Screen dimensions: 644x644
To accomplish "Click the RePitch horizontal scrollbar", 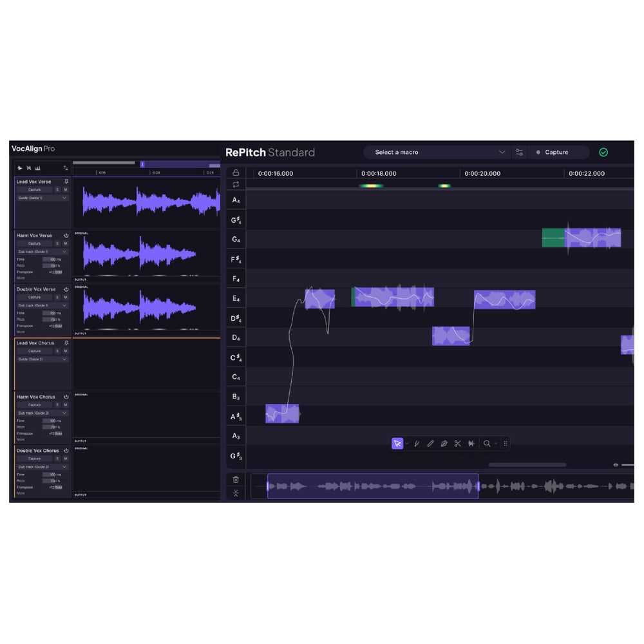I will [527, 465].
